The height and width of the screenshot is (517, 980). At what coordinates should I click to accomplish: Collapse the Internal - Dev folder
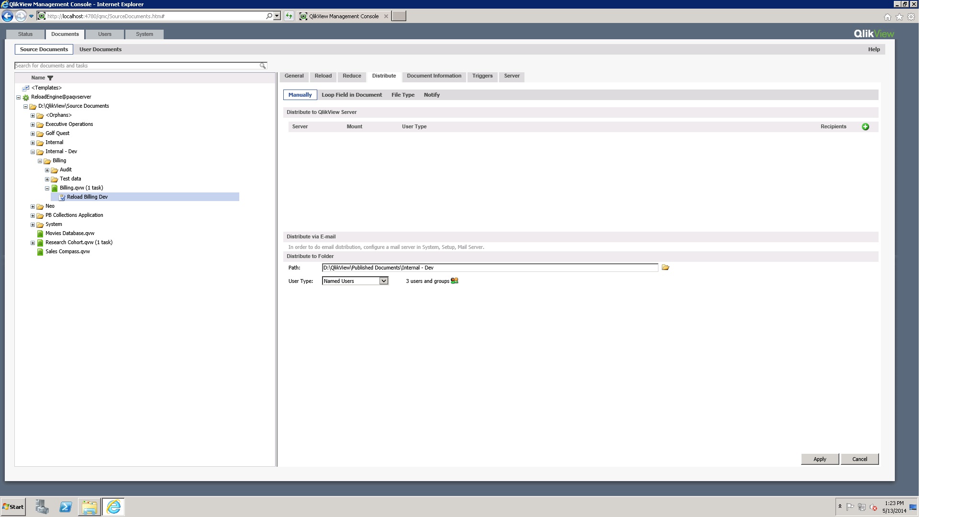33,152
